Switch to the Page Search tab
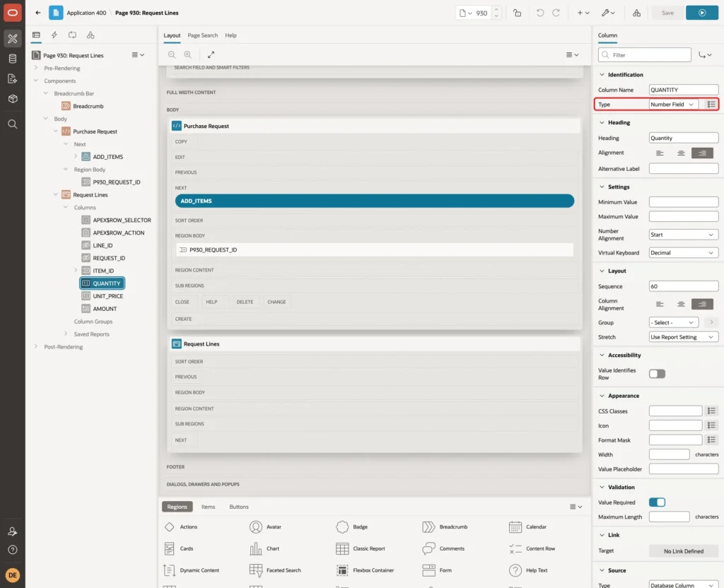The height and width of the screenshot is (588, 724). [202, 35]
